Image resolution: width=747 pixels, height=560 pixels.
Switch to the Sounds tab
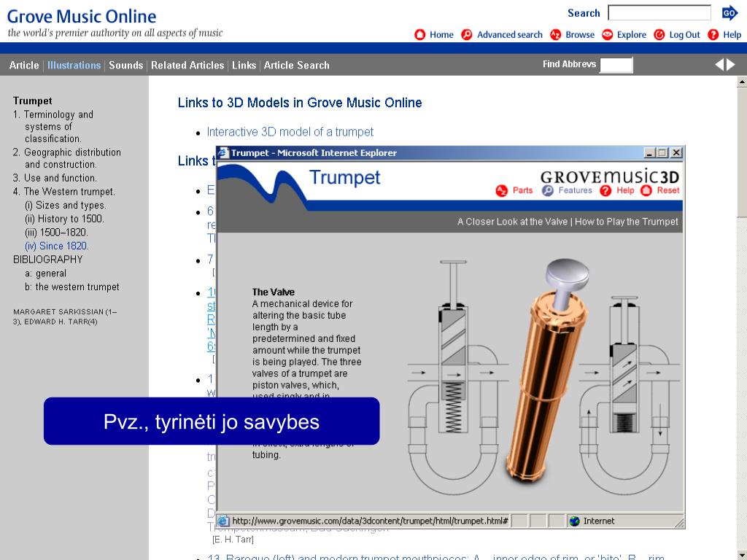125,65
